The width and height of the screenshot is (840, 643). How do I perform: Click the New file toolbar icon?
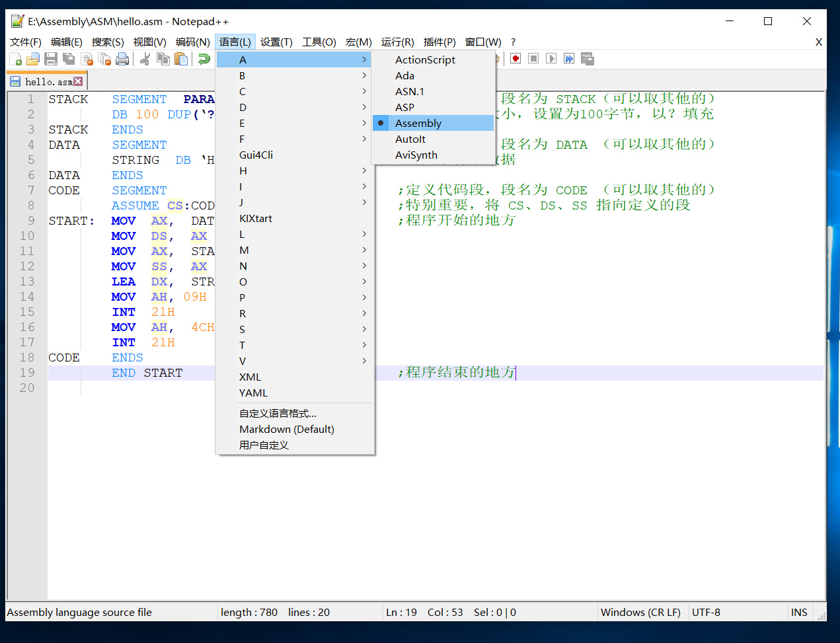click(15, 59)
